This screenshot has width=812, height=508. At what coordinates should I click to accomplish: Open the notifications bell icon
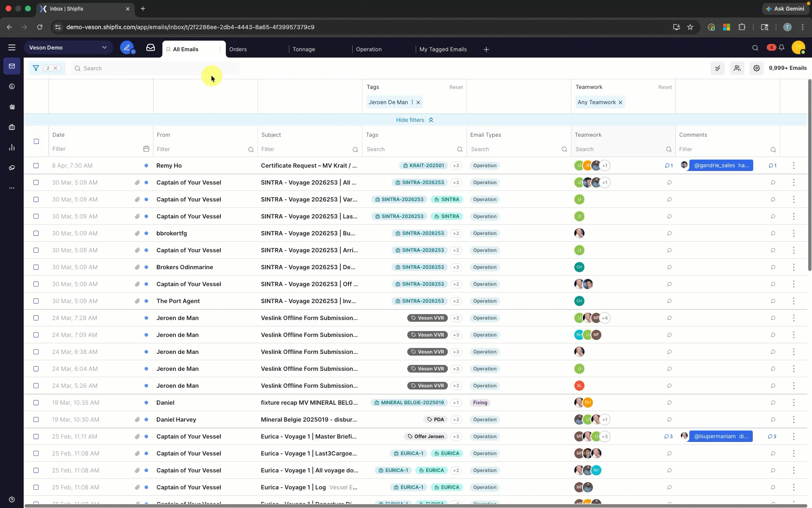tap(782, 48)
